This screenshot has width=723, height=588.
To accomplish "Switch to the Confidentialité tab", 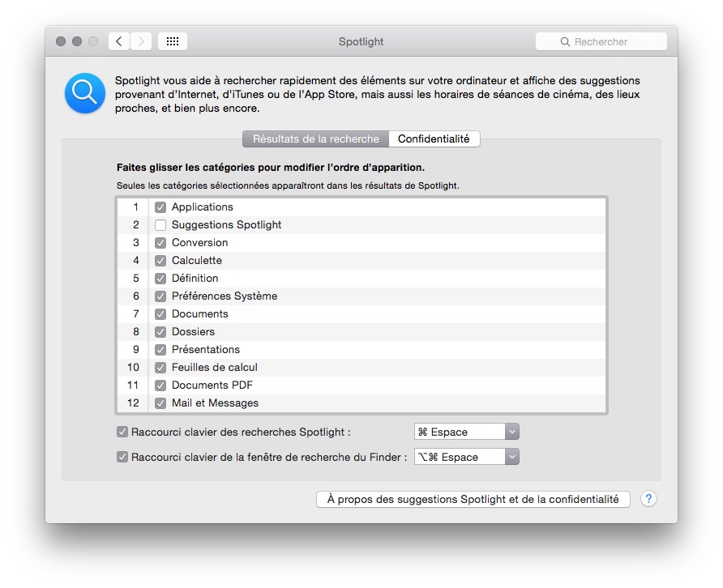I will click(x=434, y=138).
